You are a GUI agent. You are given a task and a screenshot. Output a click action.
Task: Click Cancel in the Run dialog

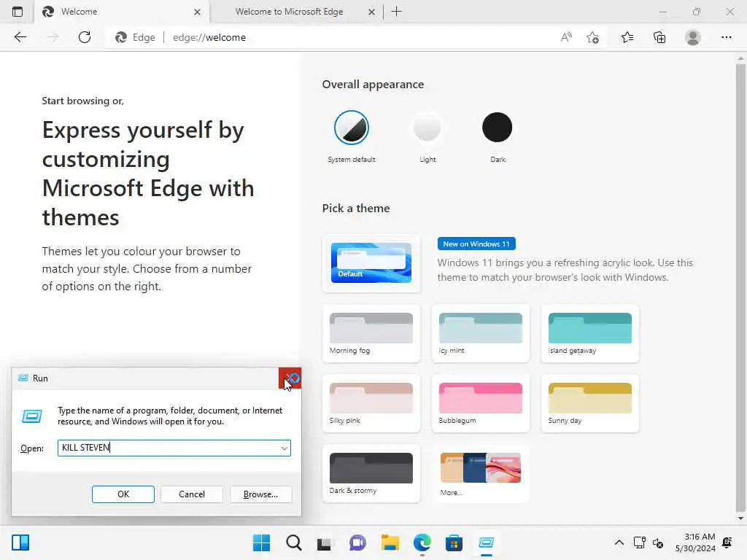192,494
